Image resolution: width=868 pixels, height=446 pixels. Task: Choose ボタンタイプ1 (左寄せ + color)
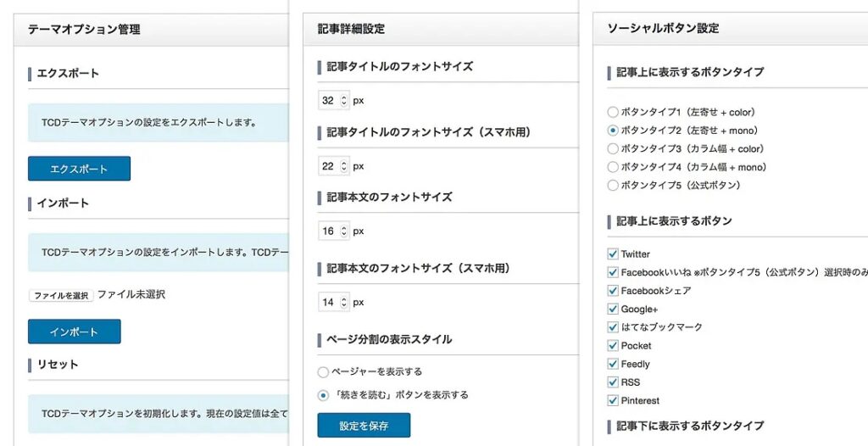(612, 112)
